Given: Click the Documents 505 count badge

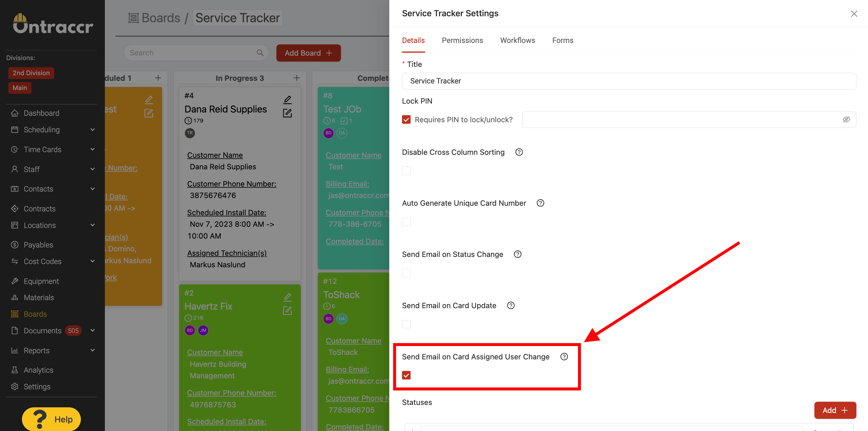Looking at the screenshot, I should tap(73, 331).
